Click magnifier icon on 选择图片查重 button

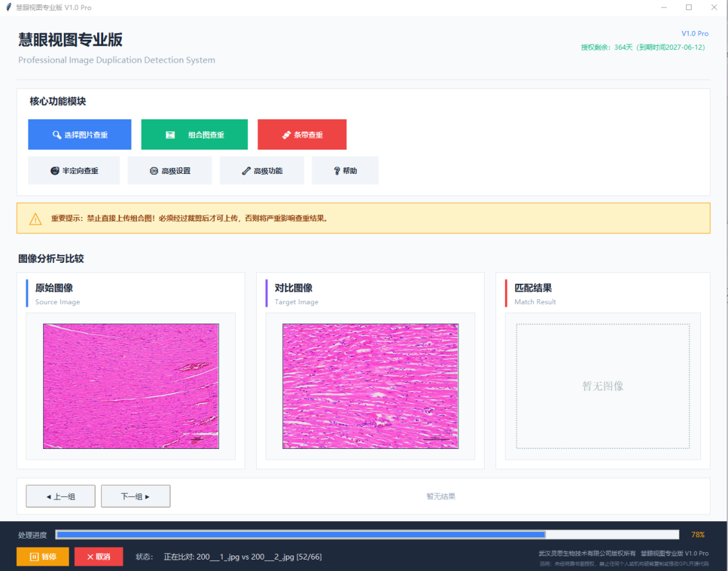click(x=57, y=135)
